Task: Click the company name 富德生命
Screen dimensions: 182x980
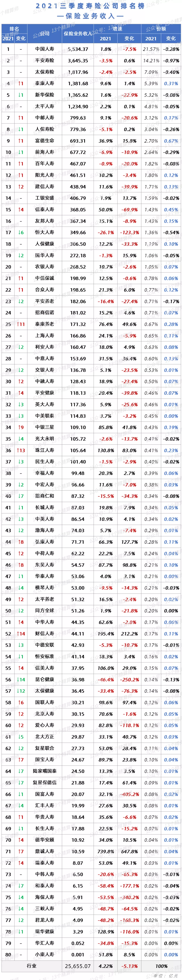Action: (x=45, y=141)
